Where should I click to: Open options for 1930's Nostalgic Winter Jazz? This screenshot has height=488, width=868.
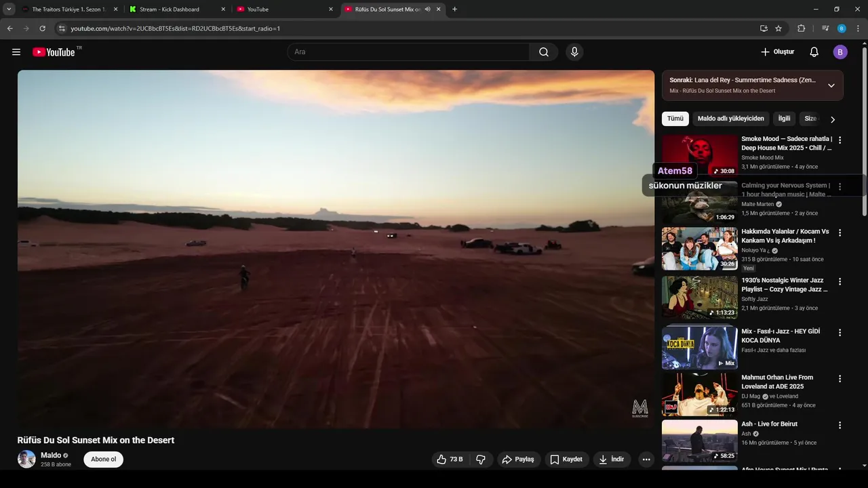pyautogui.click(x=840, y=281)
